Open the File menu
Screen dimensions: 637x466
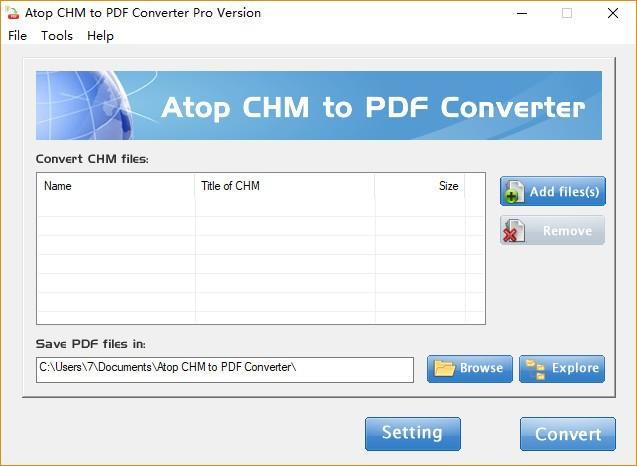17,36
